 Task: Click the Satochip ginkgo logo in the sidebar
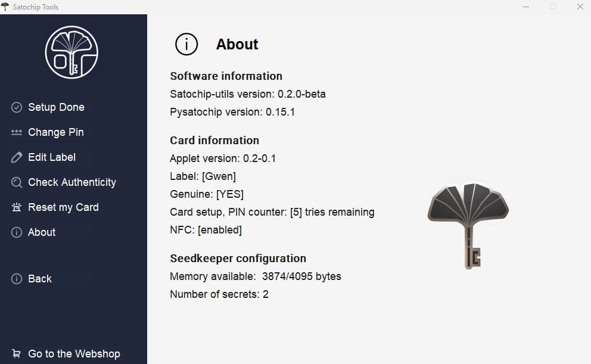(x=72, y=52)
